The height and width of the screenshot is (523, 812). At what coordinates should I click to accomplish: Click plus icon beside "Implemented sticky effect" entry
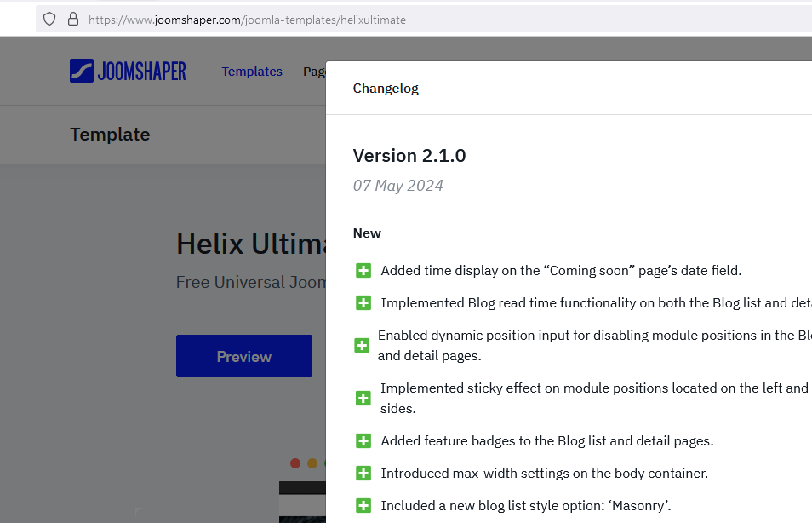click(363, 398)
